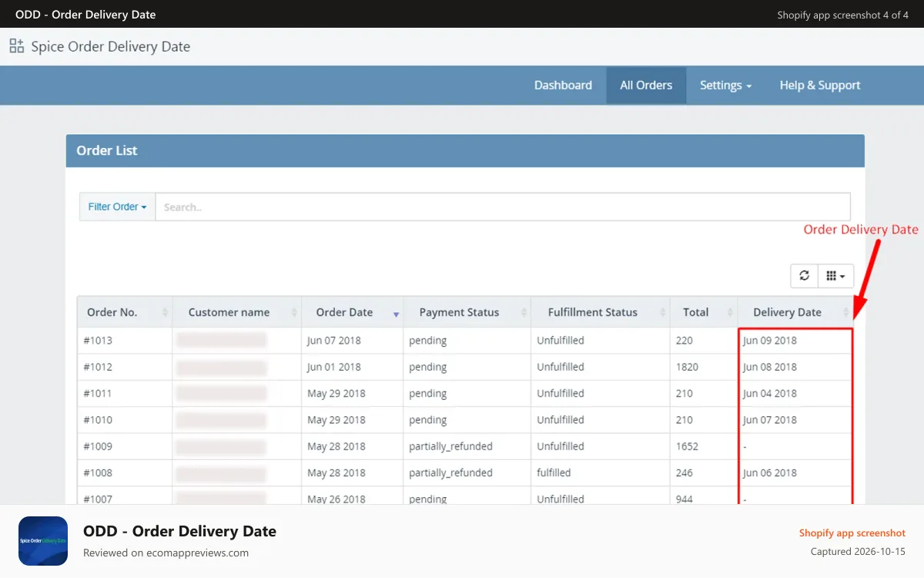Sort by Order Date column
This screenshot has width=924, height=578.
(353, 312)
